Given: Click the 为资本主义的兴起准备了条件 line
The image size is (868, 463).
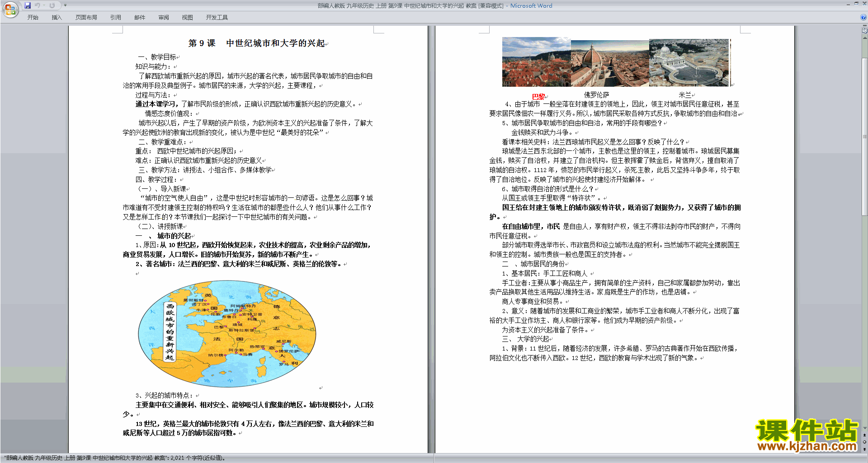Looking at the screenshot, I should click(x=545, y=330).
